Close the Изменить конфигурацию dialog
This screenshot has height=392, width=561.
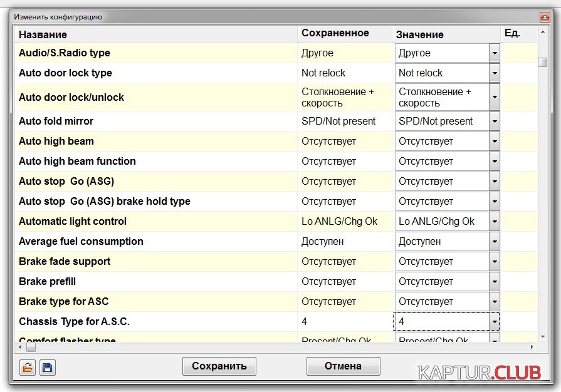coord(543,18)
